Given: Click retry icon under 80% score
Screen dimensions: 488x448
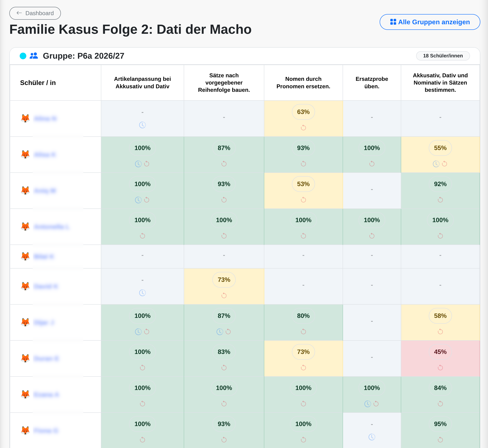Looking at the screenshot, I should point(303,332).
